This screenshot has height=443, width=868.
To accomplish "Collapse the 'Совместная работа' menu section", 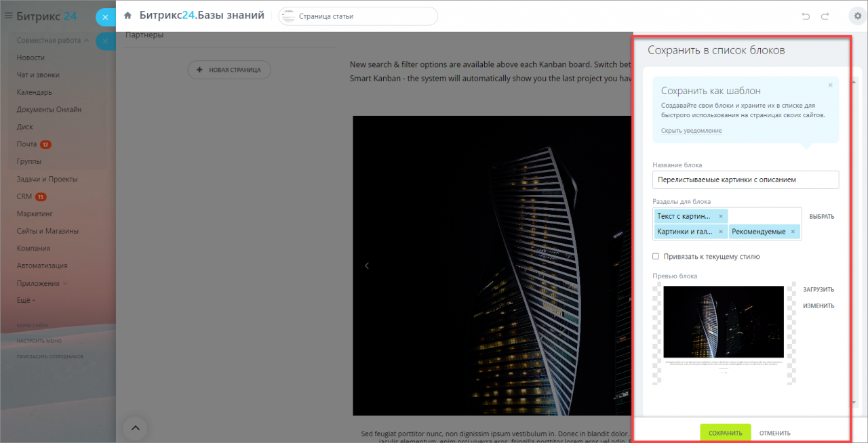I will point(53,41).
